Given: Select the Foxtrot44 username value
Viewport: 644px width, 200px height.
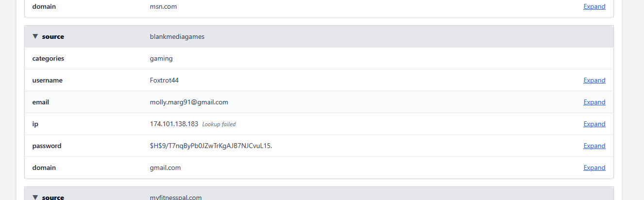Looking at the screenshot, I should click(x=164, y=81).
